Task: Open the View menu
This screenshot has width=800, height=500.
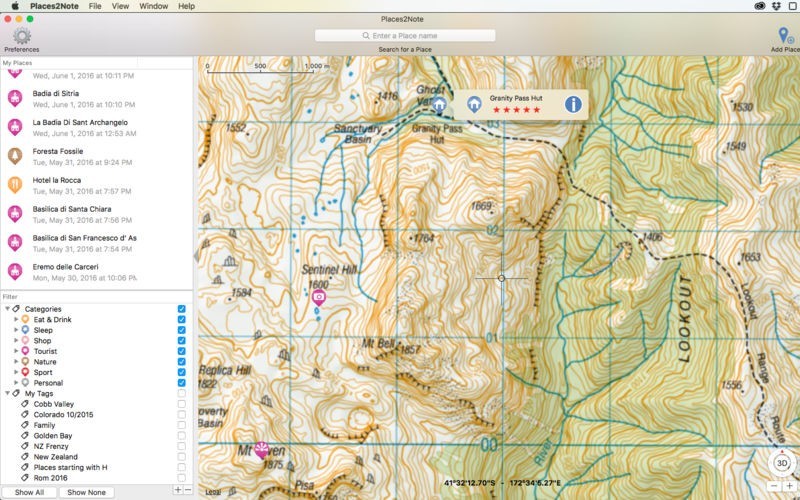Action: pos(120,6)
